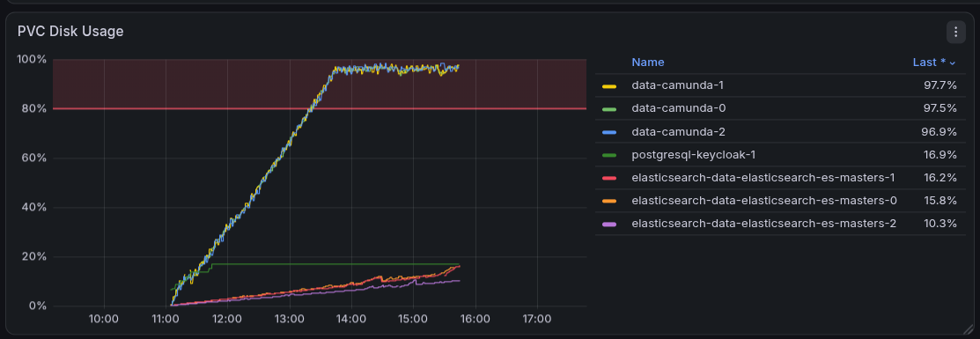The width and height of the screenshot is (980, 339).
Task: Click the 0% y-axis label
Action: click(38, 306)
